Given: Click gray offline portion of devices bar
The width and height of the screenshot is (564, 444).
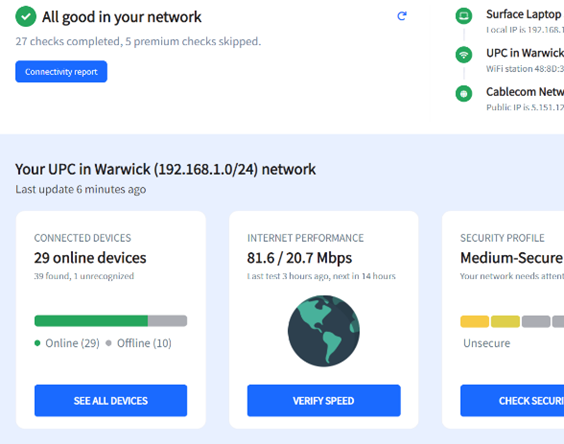Looking at the screenshot, I should [x=167, y=321].
